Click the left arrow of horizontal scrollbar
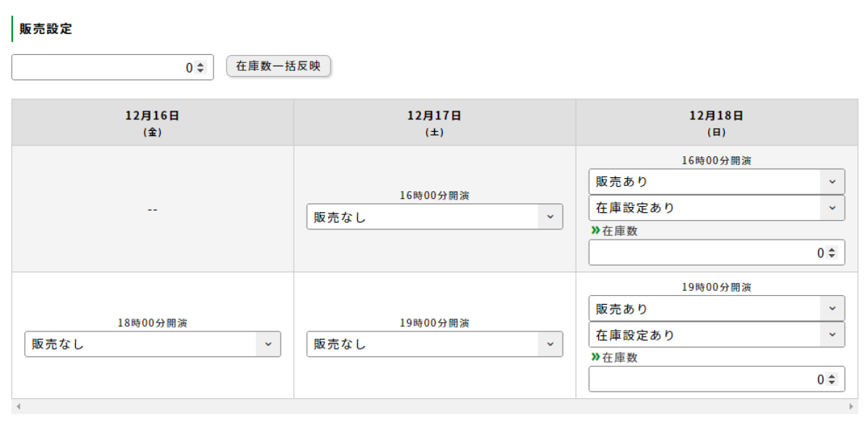This screenshot has width=868, height=427. (18, 407)
